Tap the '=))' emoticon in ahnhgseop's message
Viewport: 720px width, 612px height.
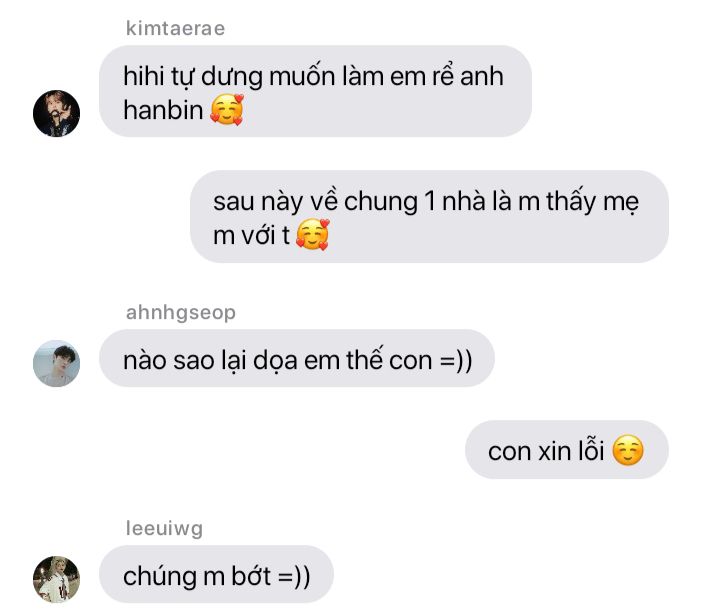click(456, 360)
